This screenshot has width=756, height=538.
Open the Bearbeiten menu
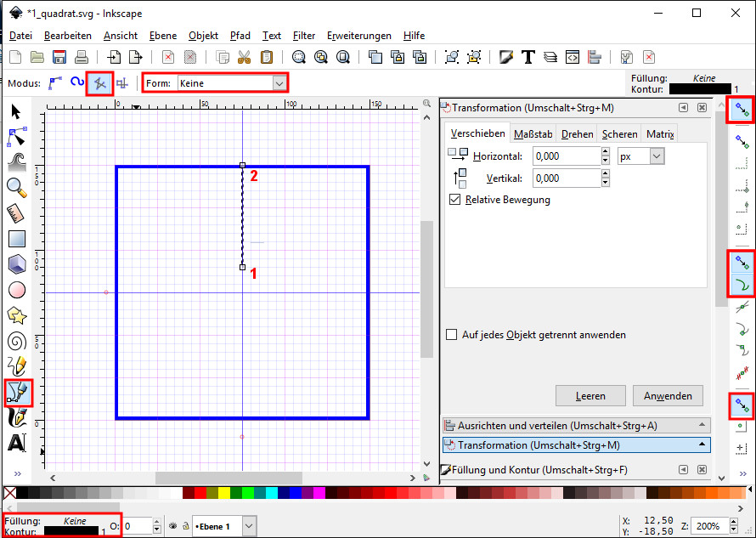[68, 36]
